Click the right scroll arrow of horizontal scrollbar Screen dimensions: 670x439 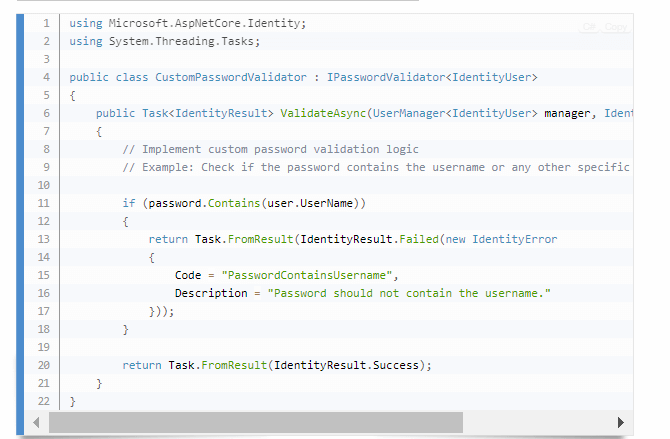[x=621, y=422]
